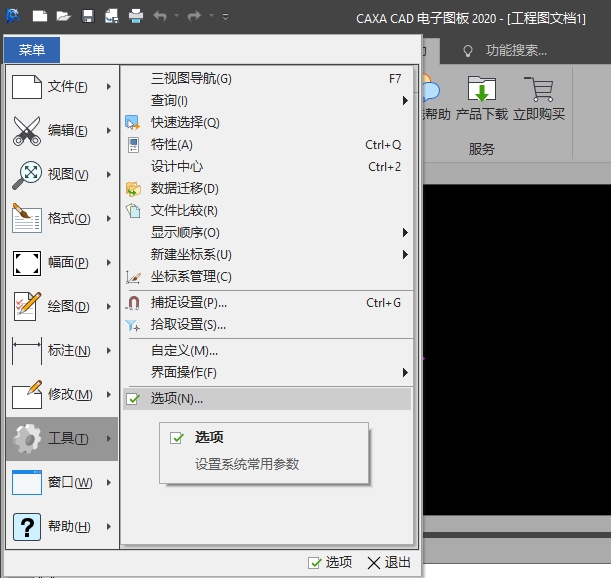Click the 退出 exit button
The image size is (611, 578).
(389, 562)
